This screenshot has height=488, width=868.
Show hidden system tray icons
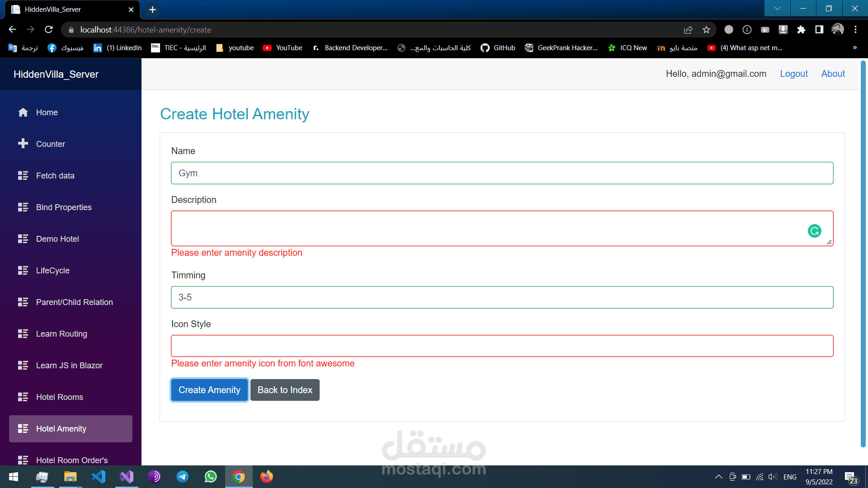point(718,477)
